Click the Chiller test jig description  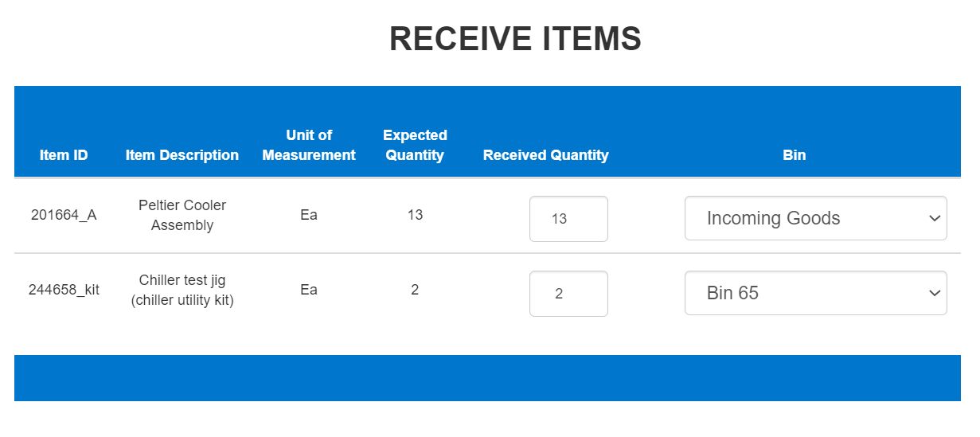click(182, 290)
